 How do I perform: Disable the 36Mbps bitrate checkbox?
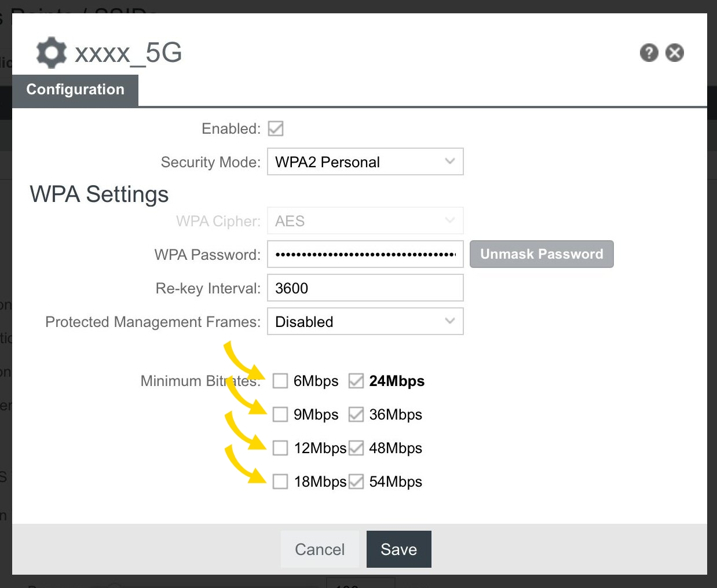tap(356, 414)
